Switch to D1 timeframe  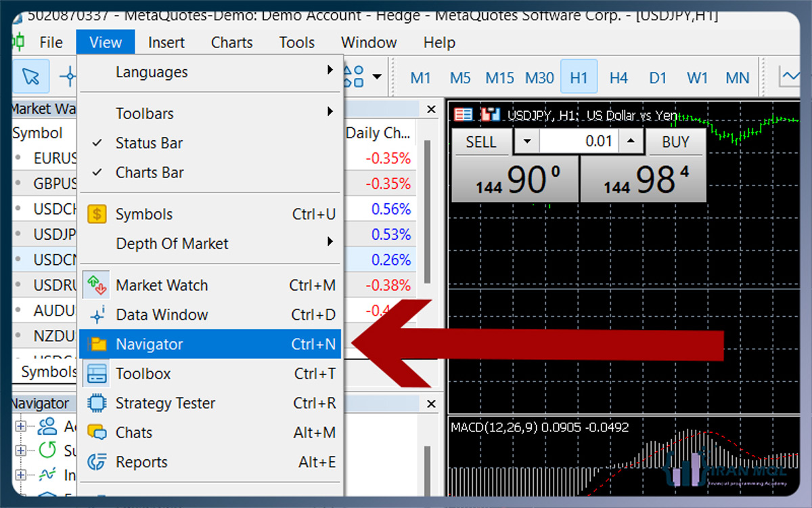658,77
